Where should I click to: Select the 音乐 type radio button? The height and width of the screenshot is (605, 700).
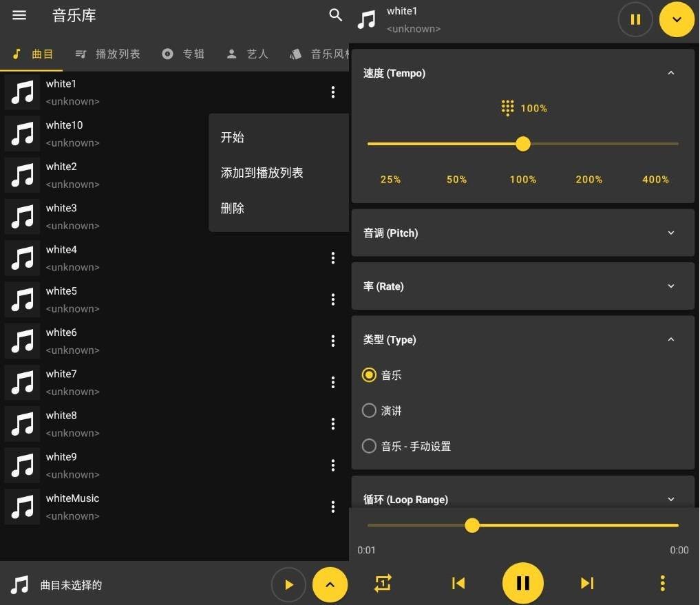370,375
